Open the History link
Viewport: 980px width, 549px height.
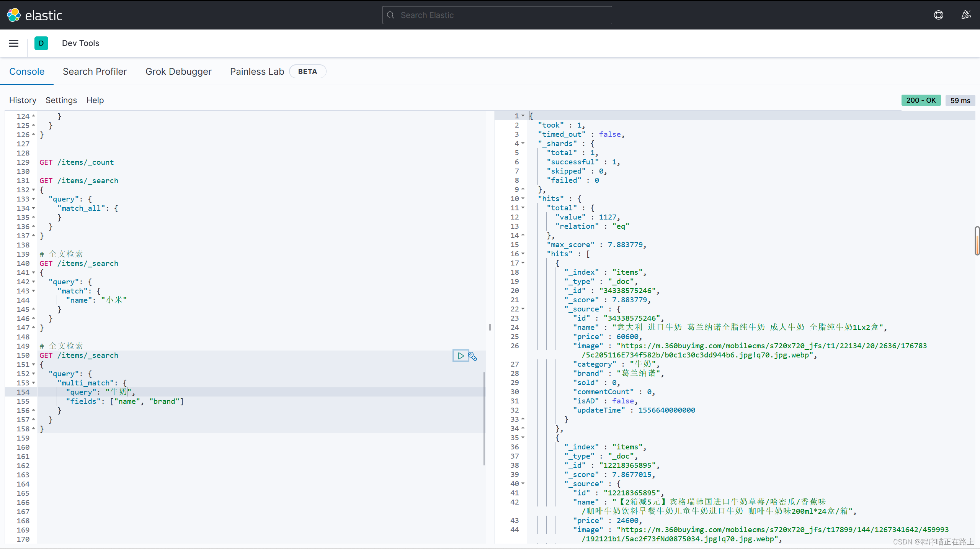coord(23,100)
